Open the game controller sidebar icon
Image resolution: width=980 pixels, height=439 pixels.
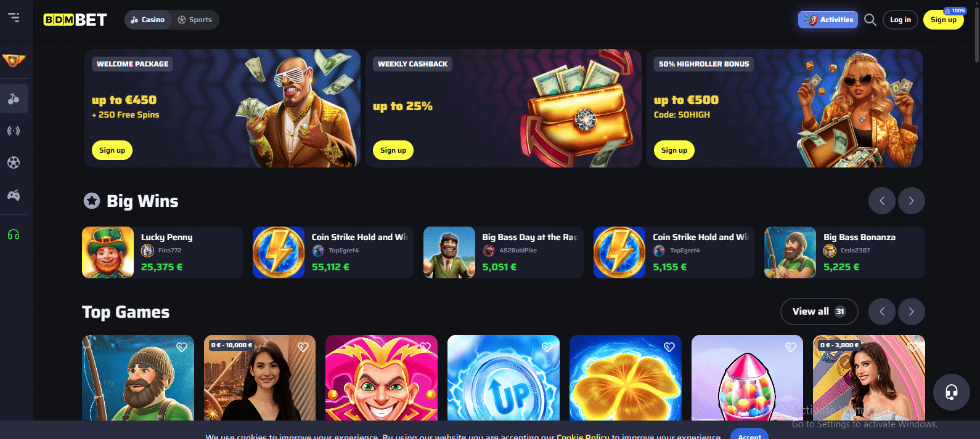pyautogui.click(x=14, y=195)
